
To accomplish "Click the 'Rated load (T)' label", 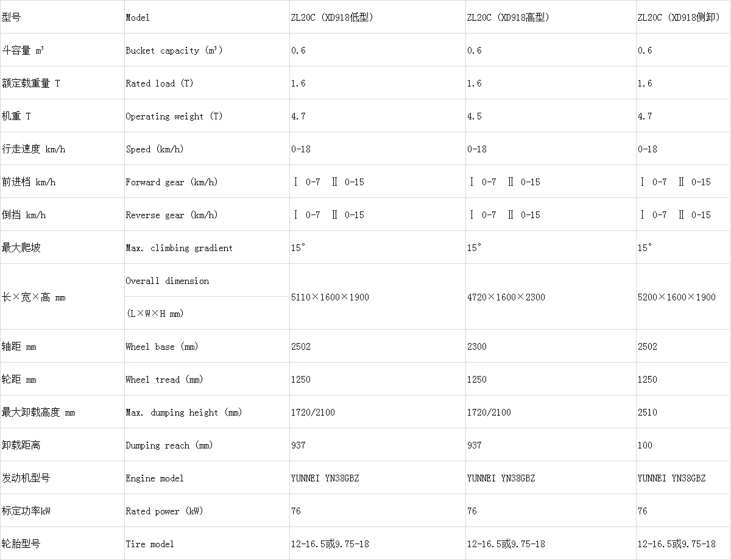I will [x=160, y=83].
